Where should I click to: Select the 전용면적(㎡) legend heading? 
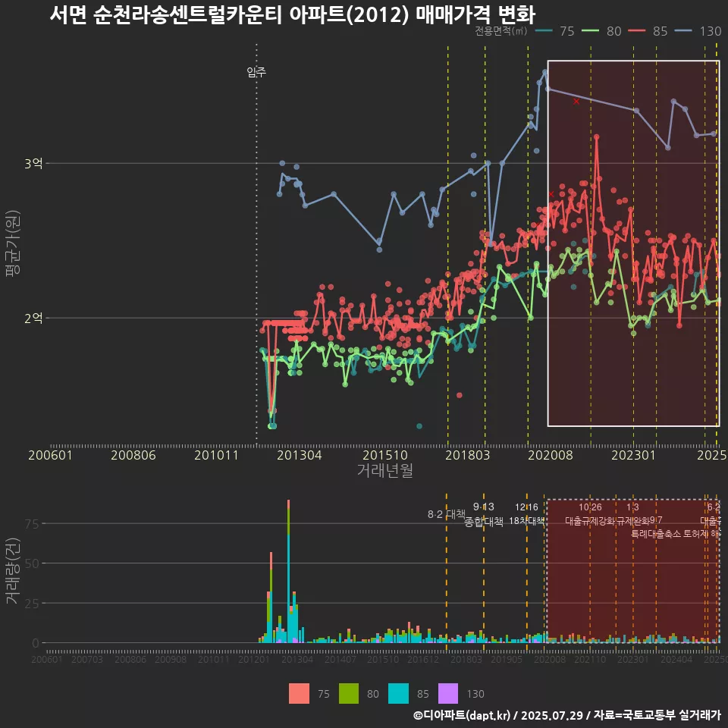coord(501,30)
